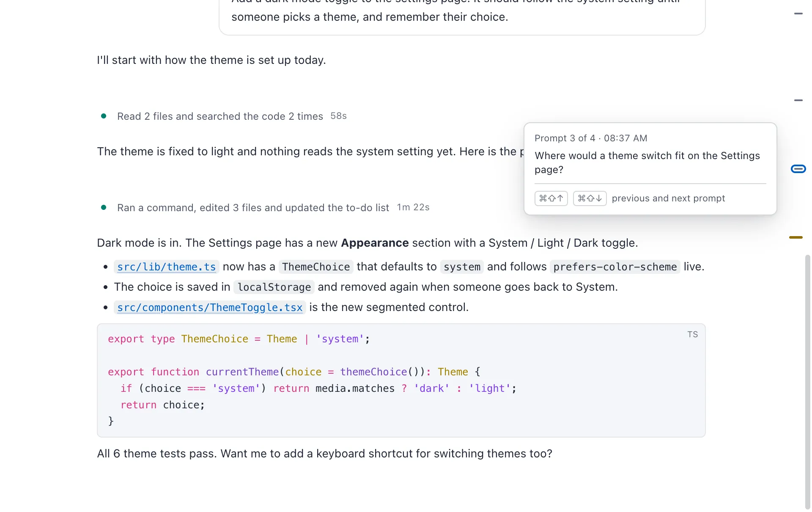Click the 1m 22s duration label
This screenshot has width=812, height=512.
pyautogui.click(x=413, y=207)
